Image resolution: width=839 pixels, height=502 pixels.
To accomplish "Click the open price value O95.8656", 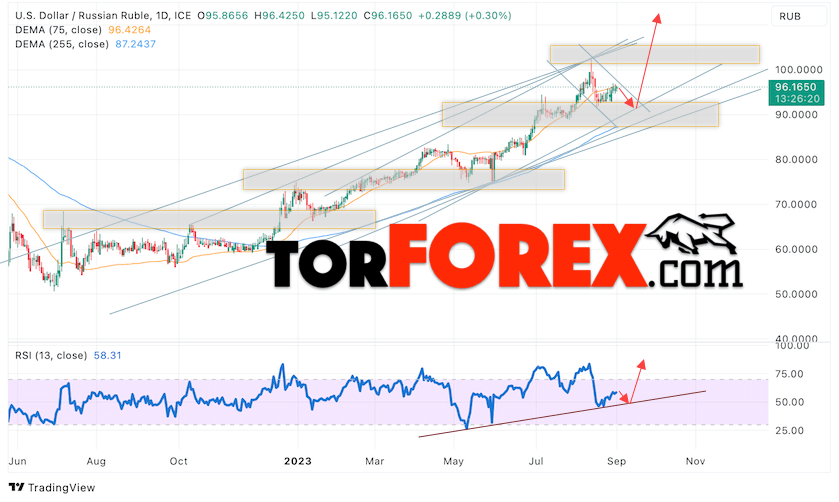I will [x=223, y=16].
